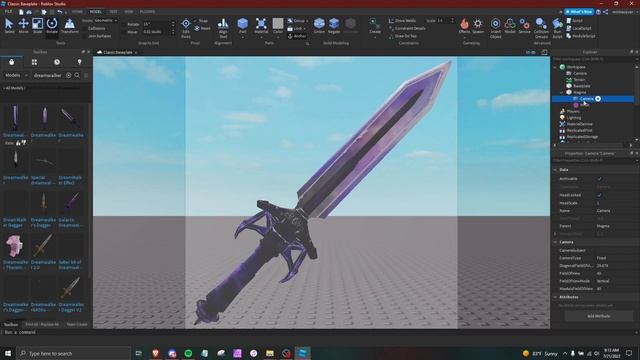Click the Negate solid modeling icon
The image size is (640, 360).
pyautogui.click(x=334, y=25)
